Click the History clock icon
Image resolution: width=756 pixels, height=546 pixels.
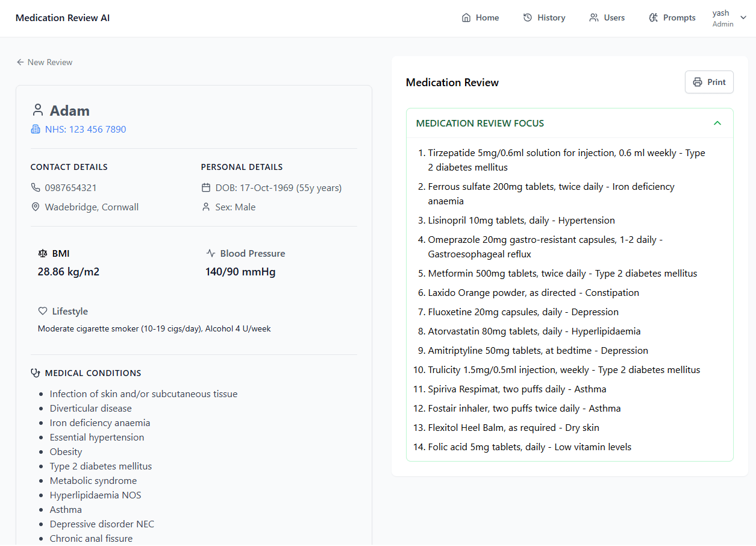tap(528, 17)
